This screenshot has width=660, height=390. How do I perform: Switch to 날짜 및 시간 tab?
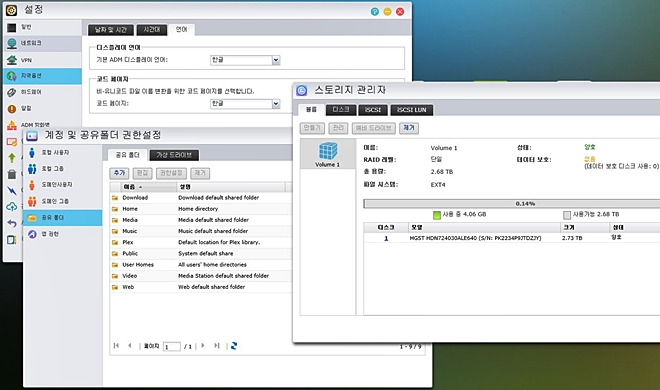[x=111, y=30]
